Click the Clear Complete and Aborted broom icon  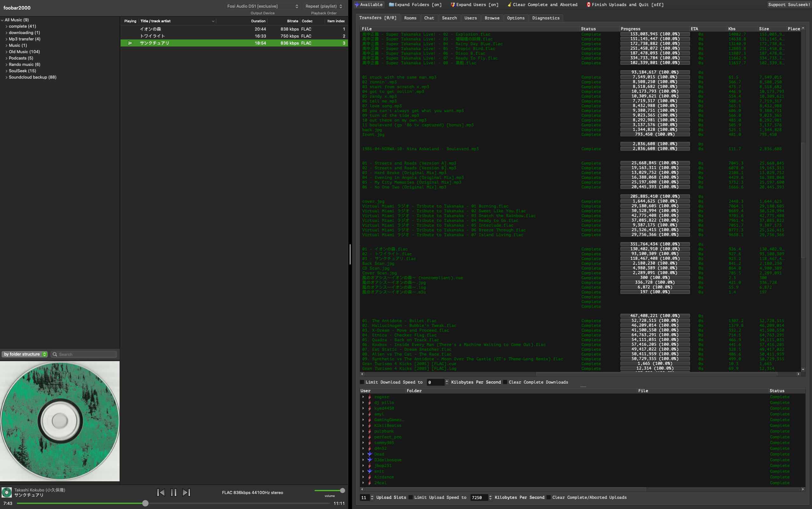point(509,5)
